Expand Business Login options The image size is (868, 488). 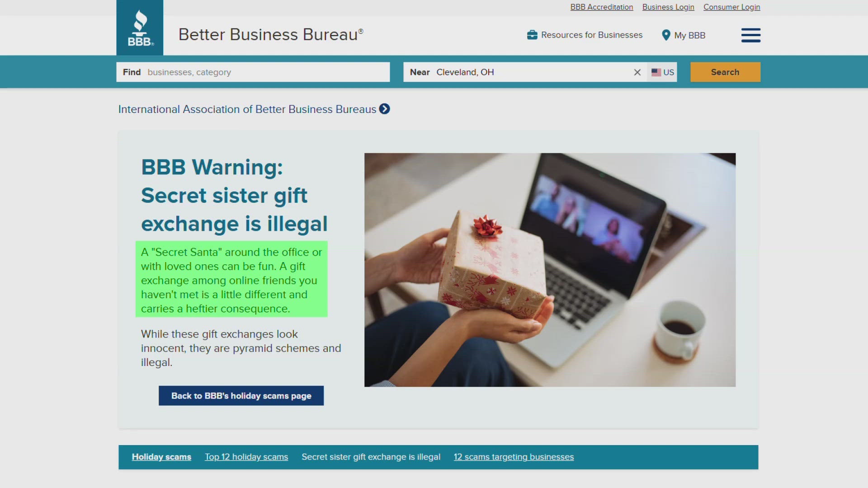pos(668,7)
